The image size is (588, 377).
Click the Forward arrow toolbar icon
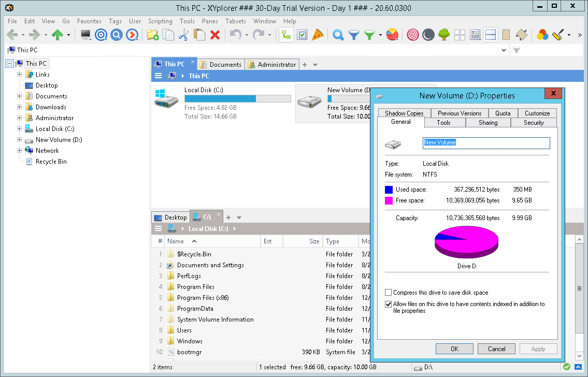coord(35,35)
